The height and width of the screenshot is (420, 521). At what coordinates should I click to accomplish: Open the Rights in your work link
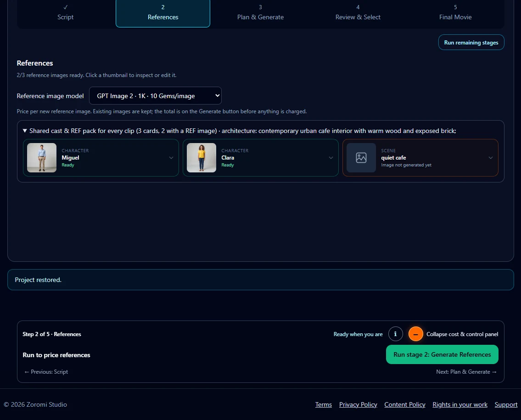click(460, 404)
